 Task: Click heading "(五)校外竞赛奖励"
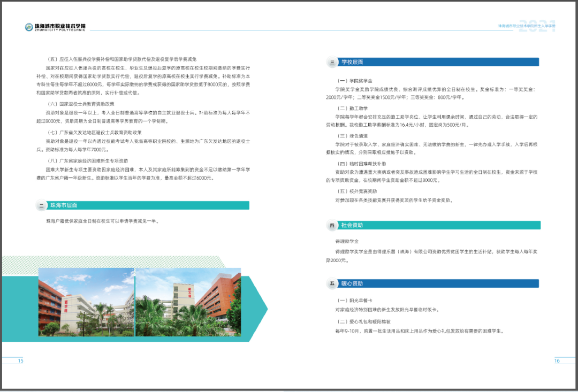358,191
